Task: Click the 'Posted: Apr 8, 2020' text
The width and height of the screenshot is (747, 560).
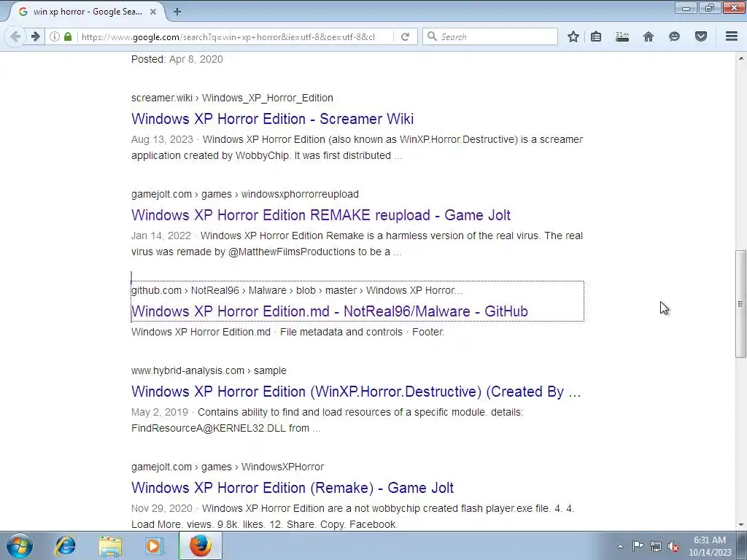Action: [177, 59]
